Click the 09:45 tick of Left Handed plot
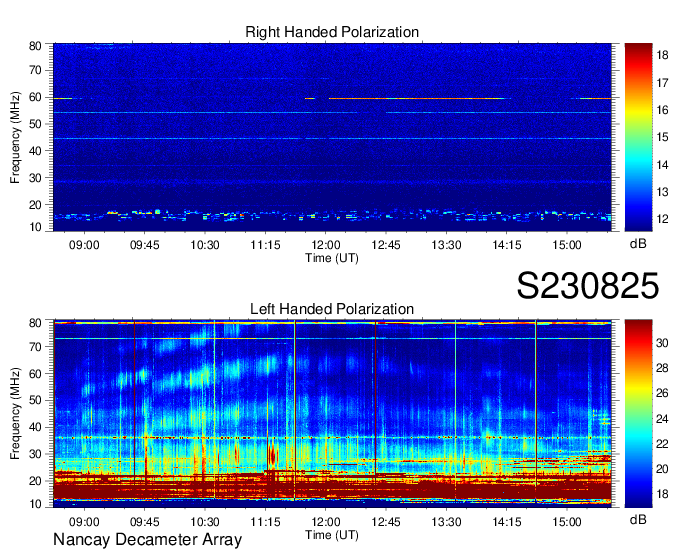The height and width of the screenshot is (552, 680). (144, 522)
